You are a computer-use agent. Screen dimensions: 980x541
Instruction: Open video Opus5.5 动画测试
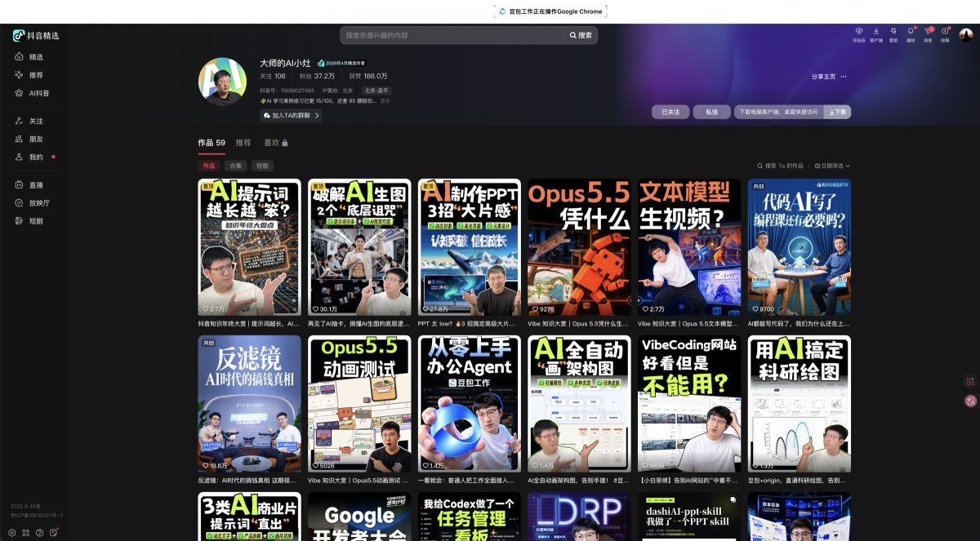coord(359,404)
